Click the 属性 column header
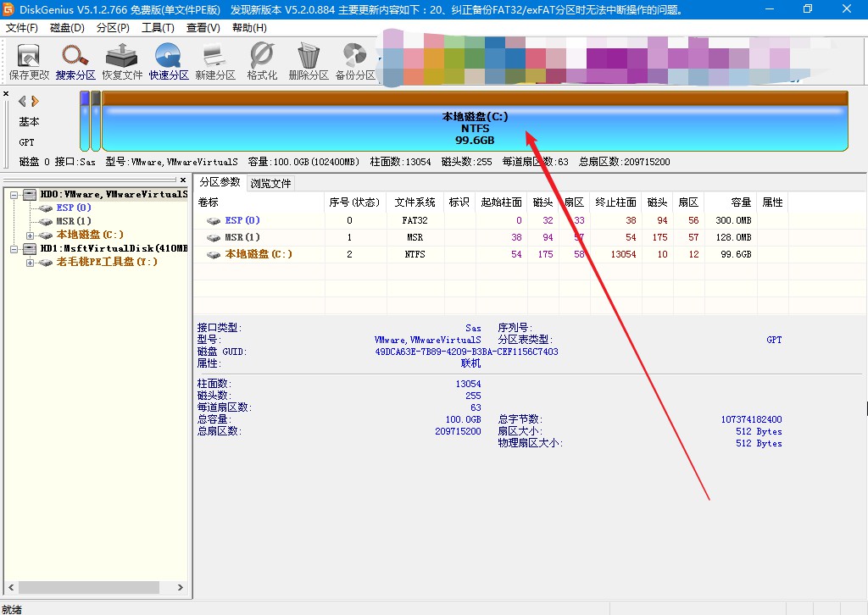Viewport: 868px width, 615px height. [x=773, y=202]
